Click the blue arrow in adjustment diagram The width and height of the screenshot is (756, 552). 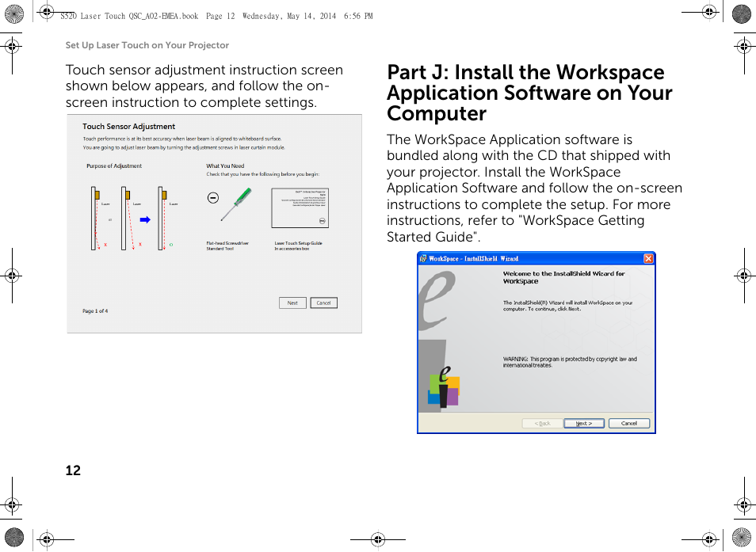coord(145,219)
